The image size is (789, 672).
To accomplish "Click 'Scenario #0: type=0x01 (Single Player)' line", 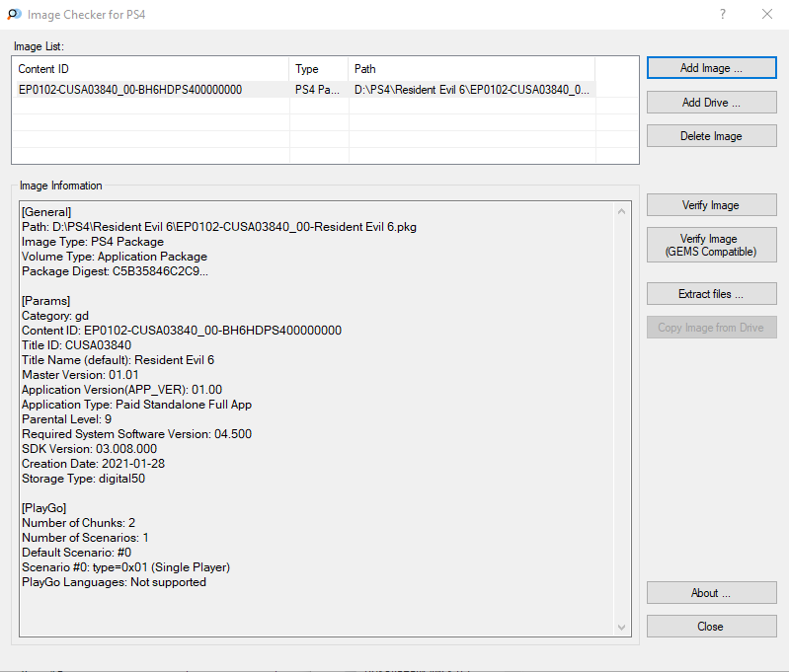I will coord(125,567).
